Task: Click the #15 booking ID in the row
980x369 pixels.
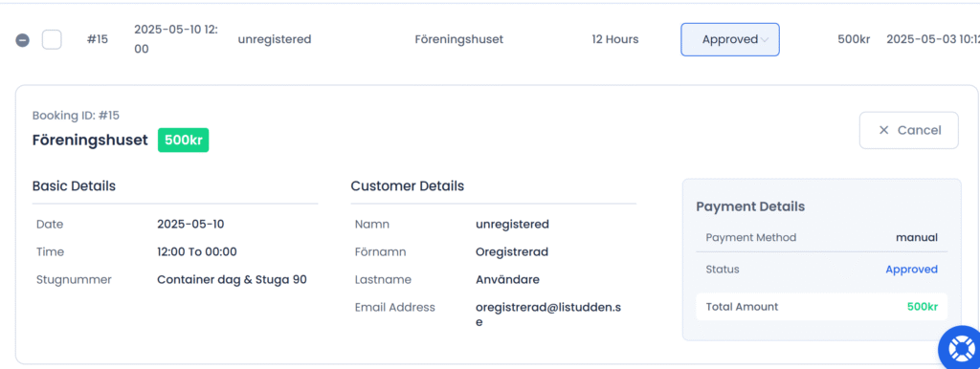Action: click(x=98, y=39)
